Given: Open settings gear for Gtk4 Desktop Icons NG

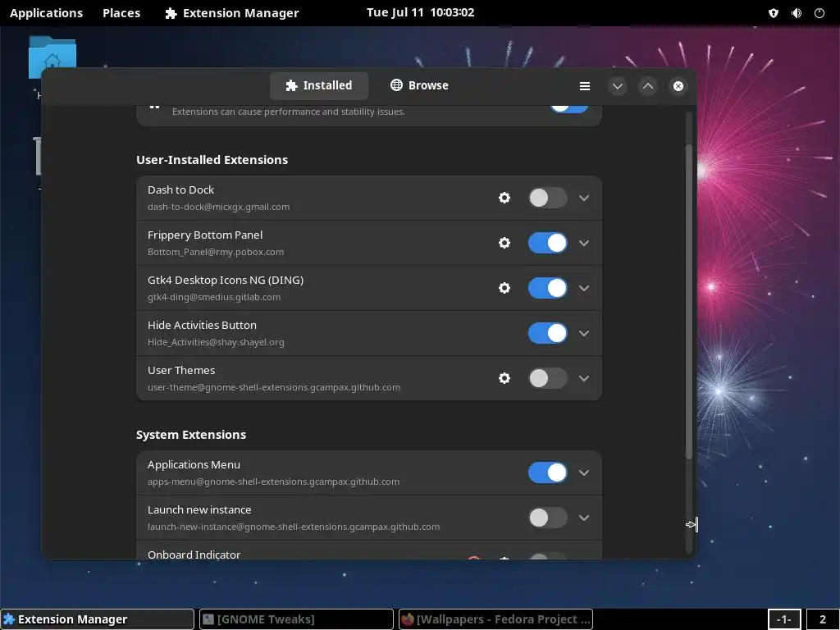Looking at the screenshot, I should (504, 288).
